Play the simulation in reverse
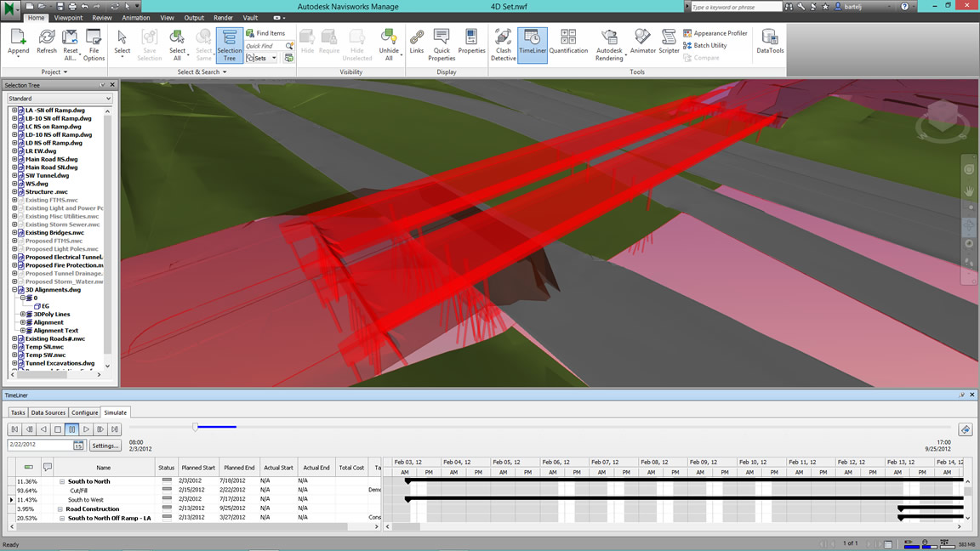This screenshot has width=980, height=551. [43, 429]
